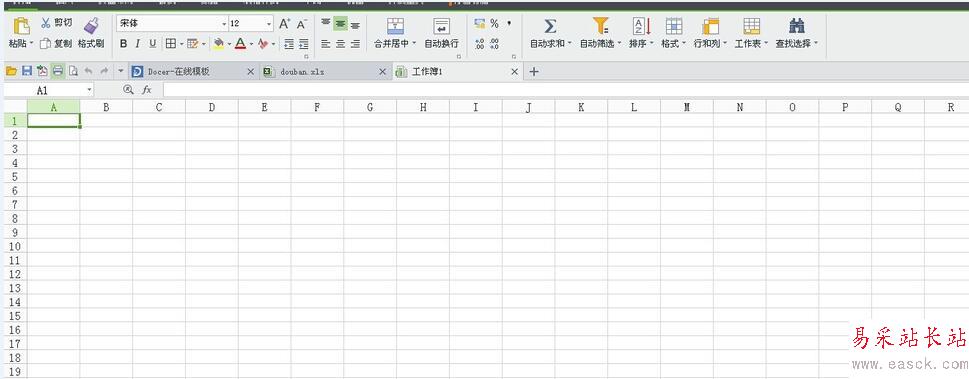The height and width of the screenshot is (379, 969).
Task: Add a new document tab (+)
Action: point(534,72)
